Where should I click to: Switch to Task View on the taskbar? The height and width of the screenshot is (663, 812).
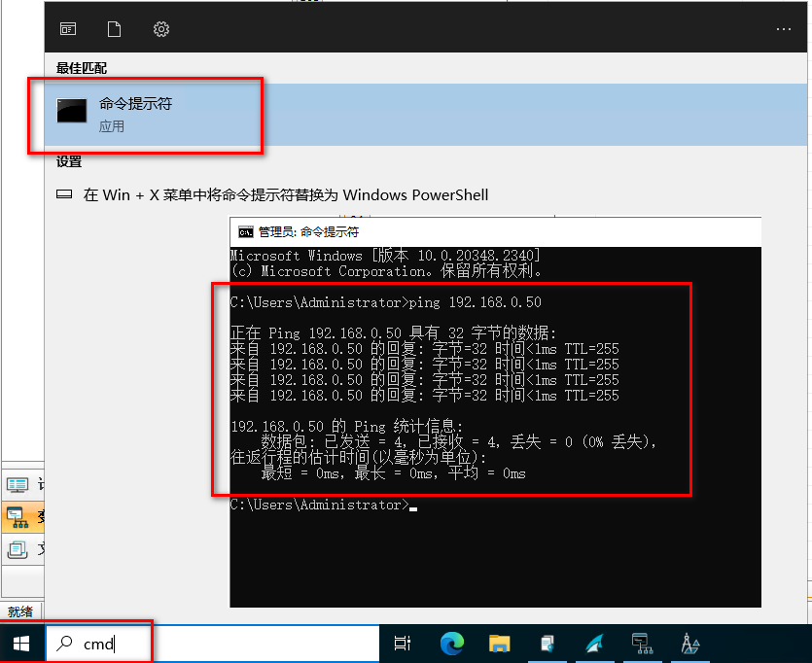[x=404, y=643]
